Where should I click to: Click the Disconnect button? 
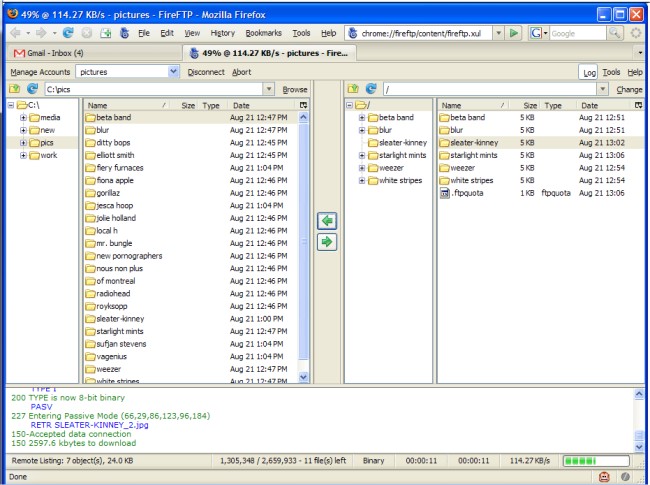coord(205,72)
